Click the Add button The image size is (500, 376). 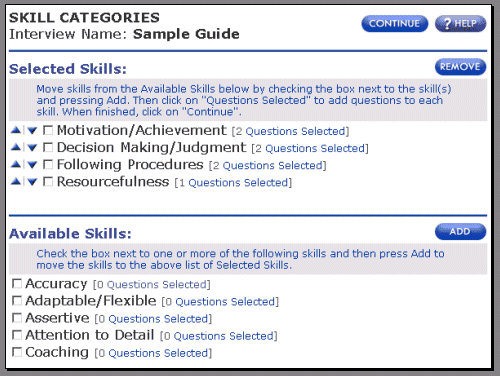click(460, 232)
